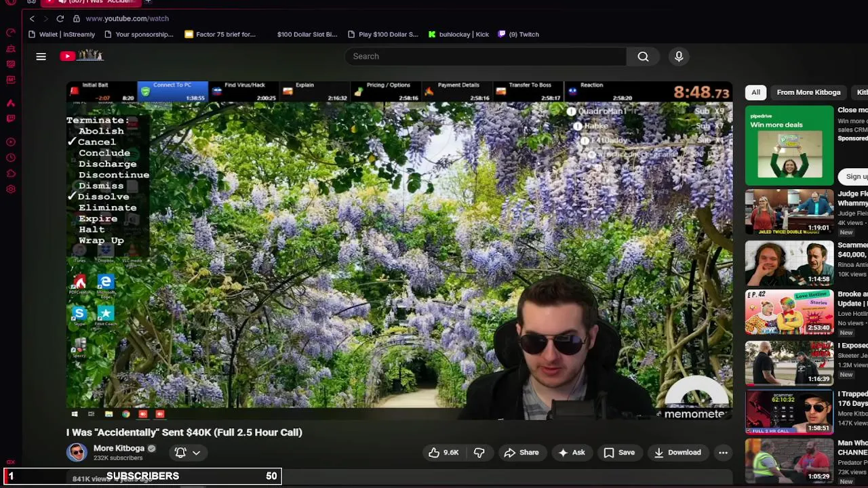Open the 1:19:01 Judge video thumbnail
Screen dimensions: 868x488
coord(789,212)
